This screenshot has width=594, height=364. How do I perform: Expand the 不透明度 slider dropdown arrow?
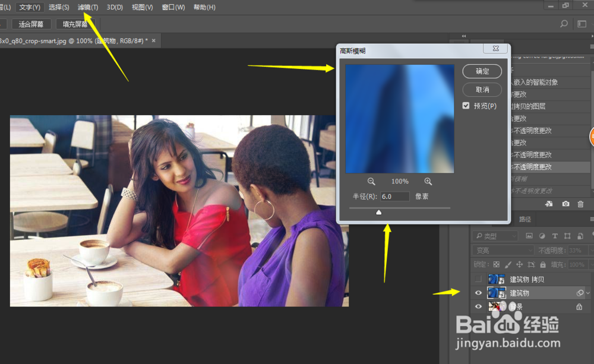pos(590,251)
